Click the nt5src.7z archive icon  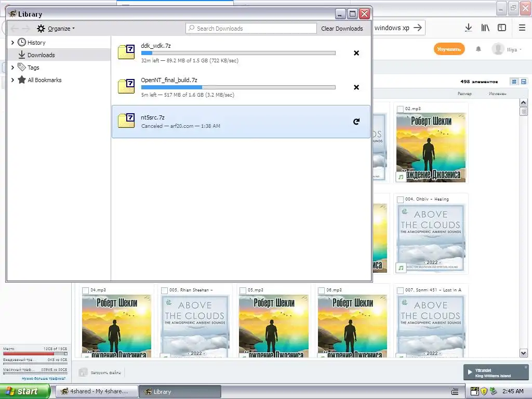coord(126,121)
